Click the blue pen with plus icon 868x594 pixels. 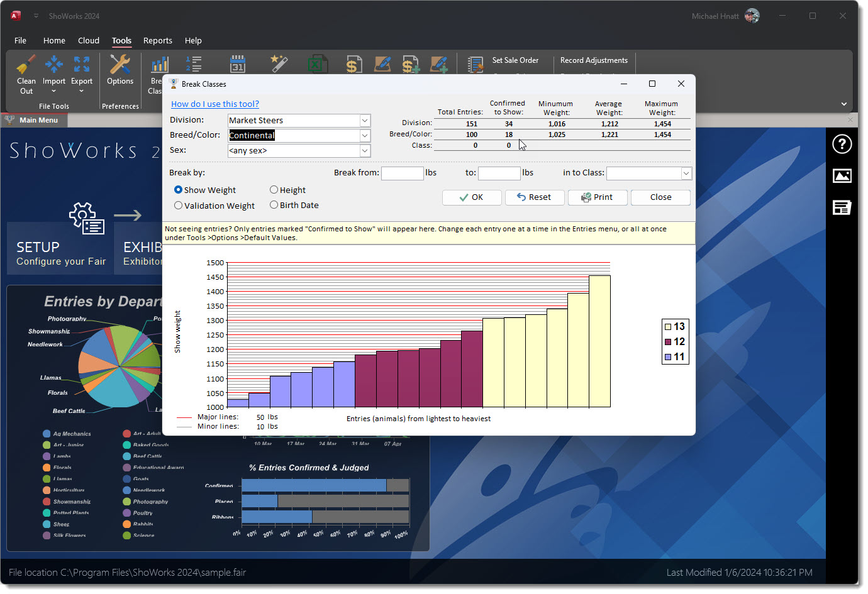(438, 64)
